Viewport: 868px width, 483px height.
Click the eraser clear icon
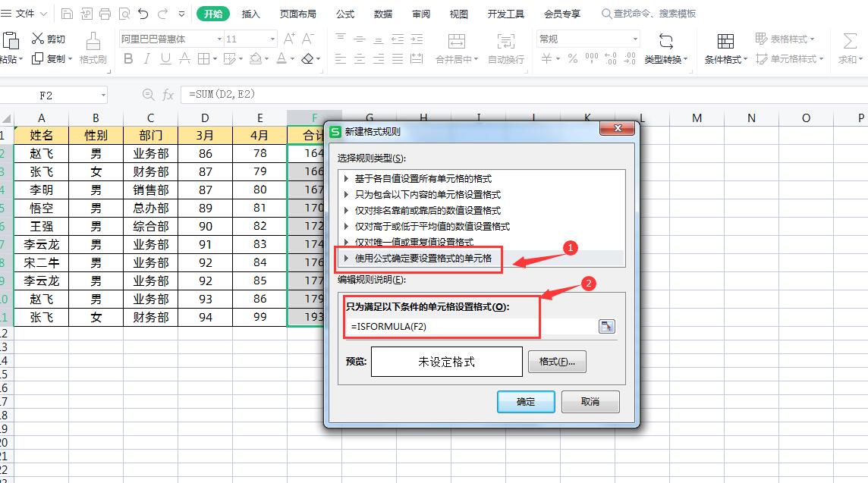point(307,58)
